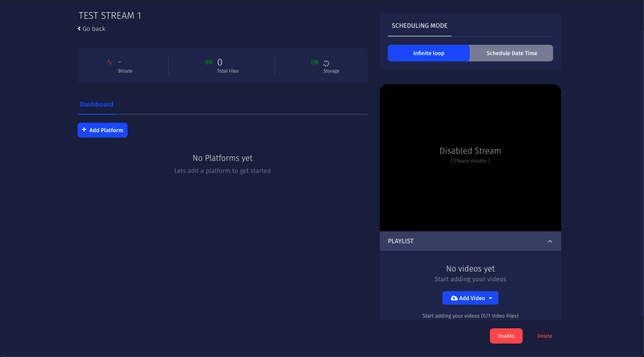Select Infinite loop scheduling mode

point(429,53)
